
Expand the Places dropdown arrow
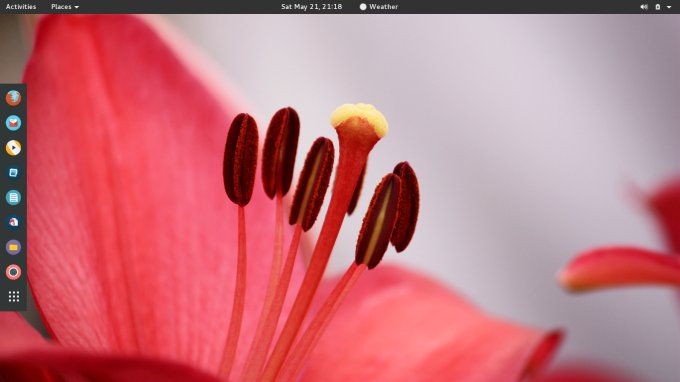click(77, 7)
